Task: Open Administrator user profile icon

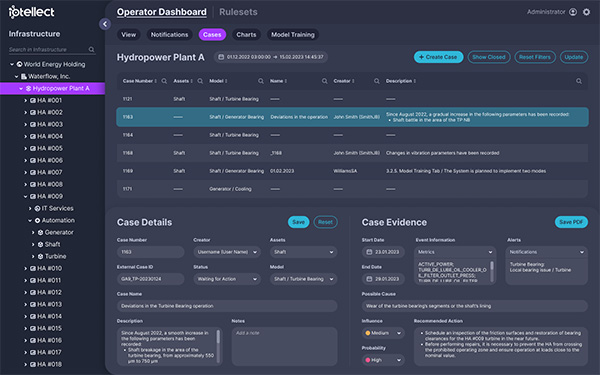Action: click(573, 12)
